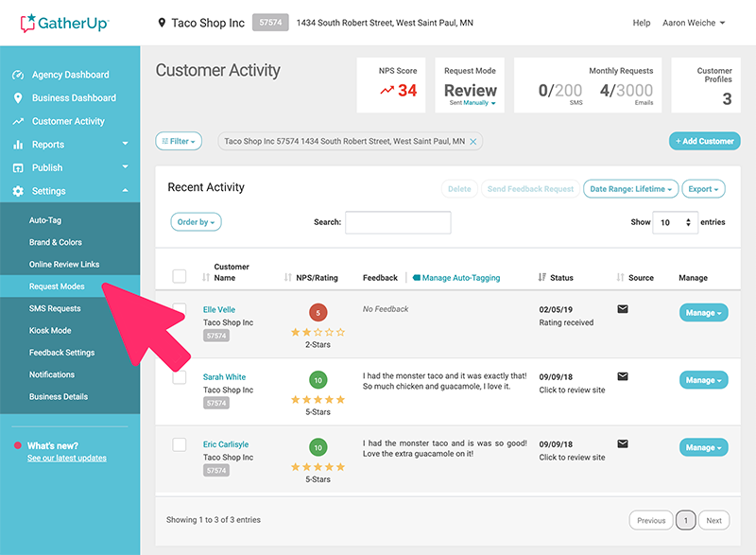Click the Business Dashboard pin icon
The image size is (756, 555).
coord(18,98)
